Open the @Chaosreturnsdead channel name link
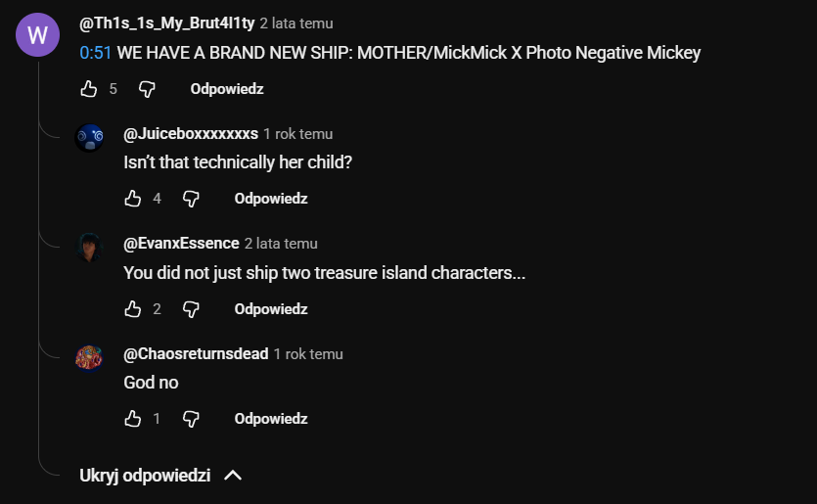This screenshot has width=817, height=504. click(196, 353)
